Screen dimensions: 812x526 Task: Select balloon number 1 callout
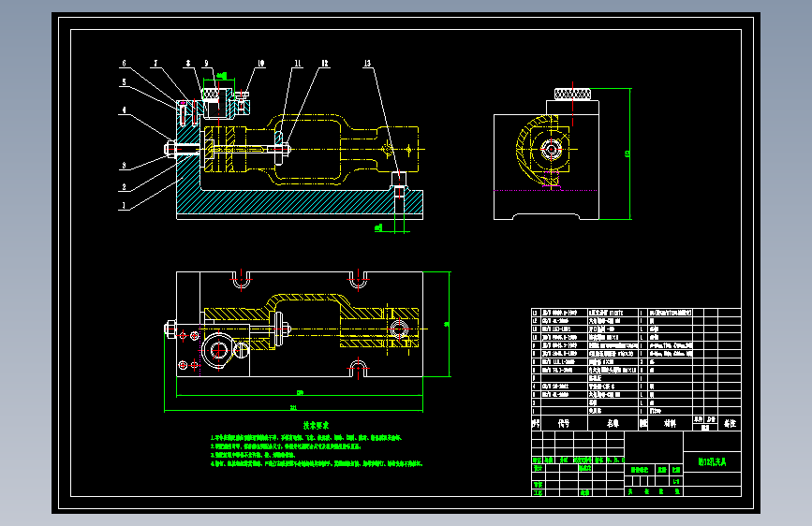click(124, 206)
